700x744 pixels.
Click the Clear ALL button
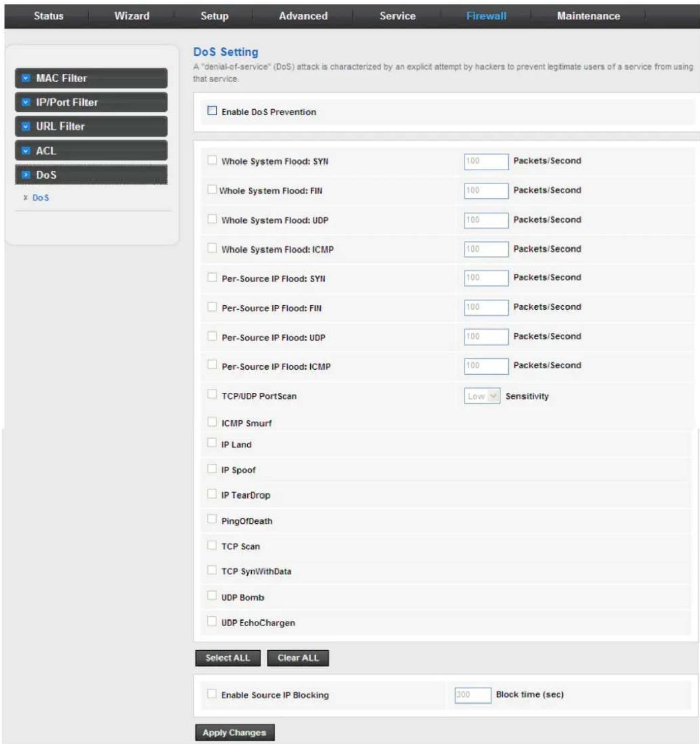[298, 658]
